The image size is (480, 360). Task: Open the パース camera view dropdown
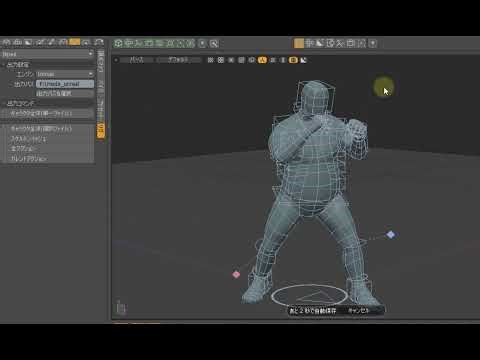137,60
